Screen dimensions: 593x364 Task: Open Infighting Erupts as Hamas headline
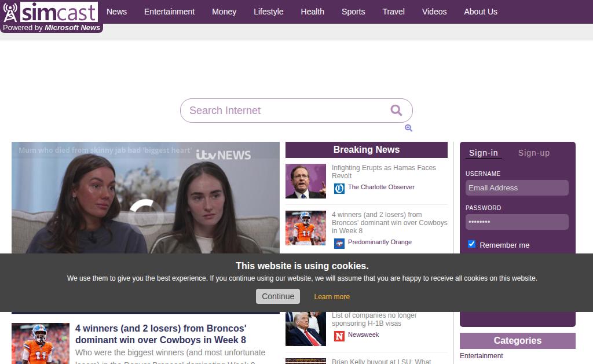click(383, 172)
